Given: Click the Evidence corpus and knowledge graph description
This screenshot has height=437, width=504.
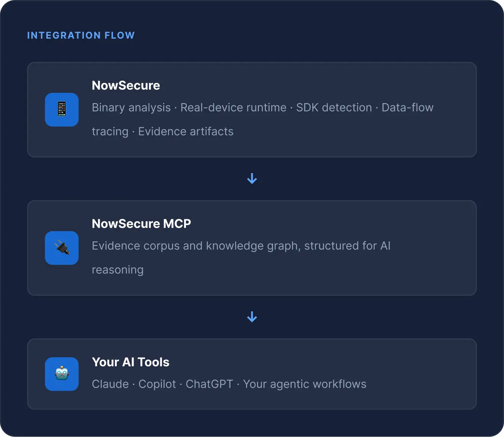Looking at the screenshot, I should click(241, 257).
